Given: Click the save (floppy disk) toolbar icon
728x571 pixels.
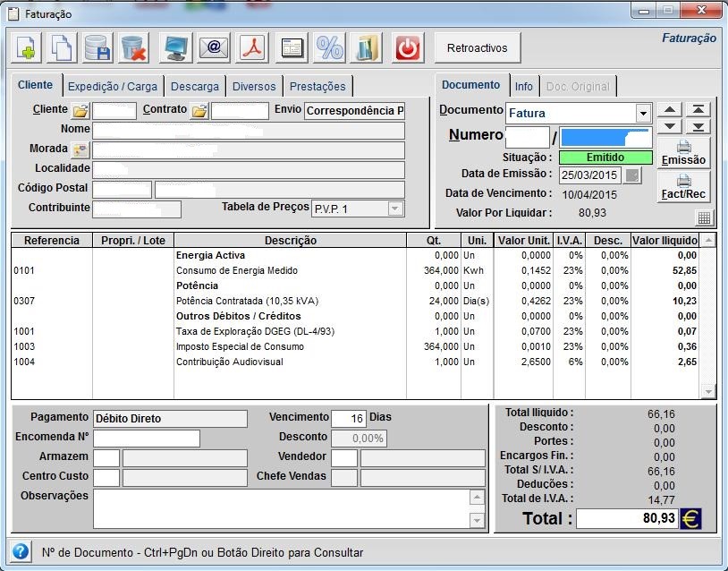Looking at the screenshot, I should pyautogui.click(x=97, y=47).
